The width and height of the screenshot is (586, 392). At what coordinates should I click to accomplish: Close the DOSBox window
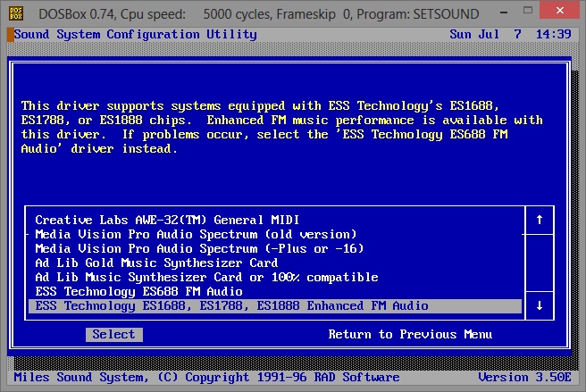560,11
